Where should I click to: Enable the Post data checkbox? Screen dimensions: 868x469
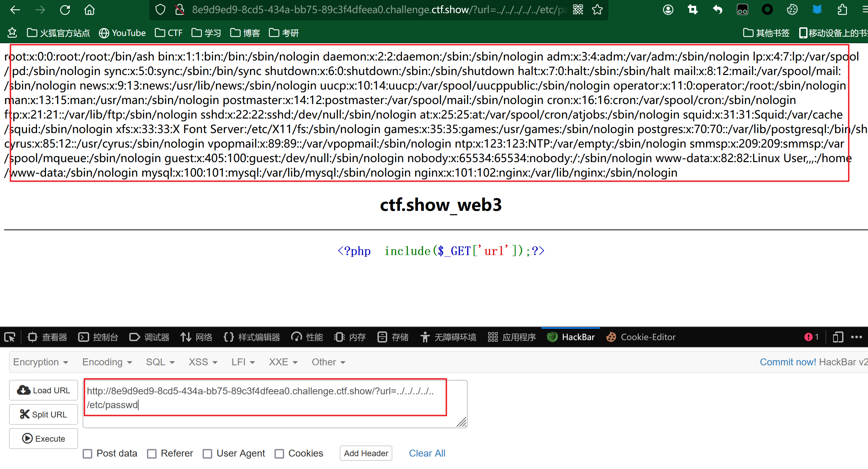[x=88, y=453]
